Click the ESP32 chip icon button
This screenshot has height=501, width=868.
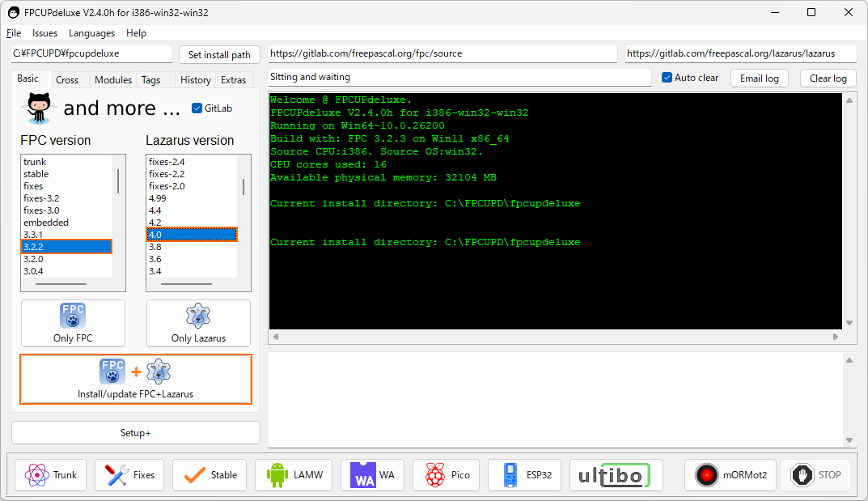[524, 475]
